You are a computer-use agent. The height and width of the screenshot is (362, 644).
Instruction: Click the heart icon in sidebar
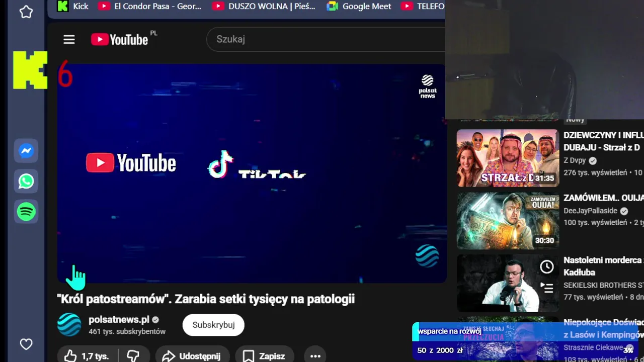click(26, 344)
